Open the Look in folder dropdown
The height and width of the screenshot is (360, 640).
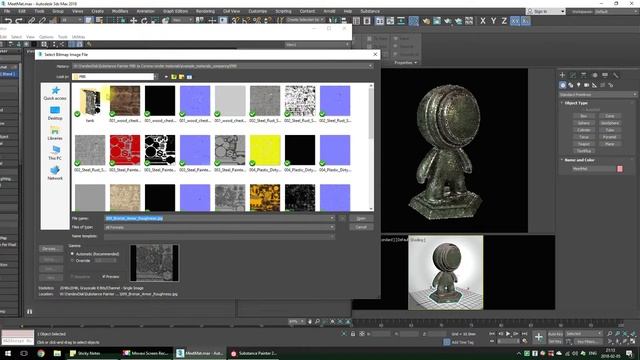[156, 77]
